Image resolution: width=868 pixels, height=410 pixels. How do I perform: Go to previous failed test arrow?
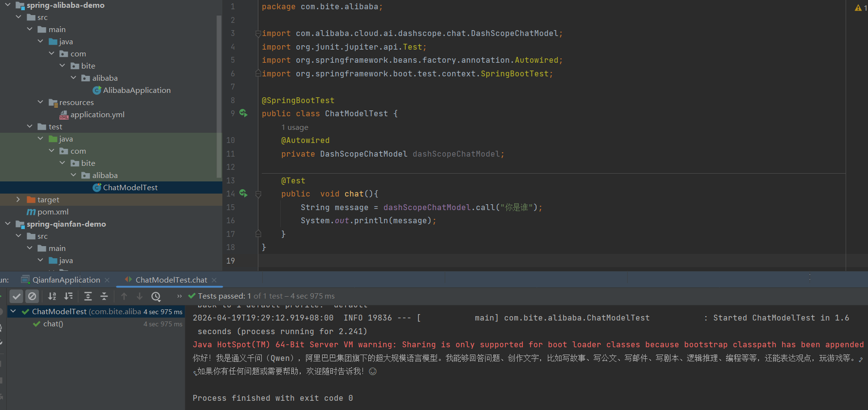pos(124,296)
